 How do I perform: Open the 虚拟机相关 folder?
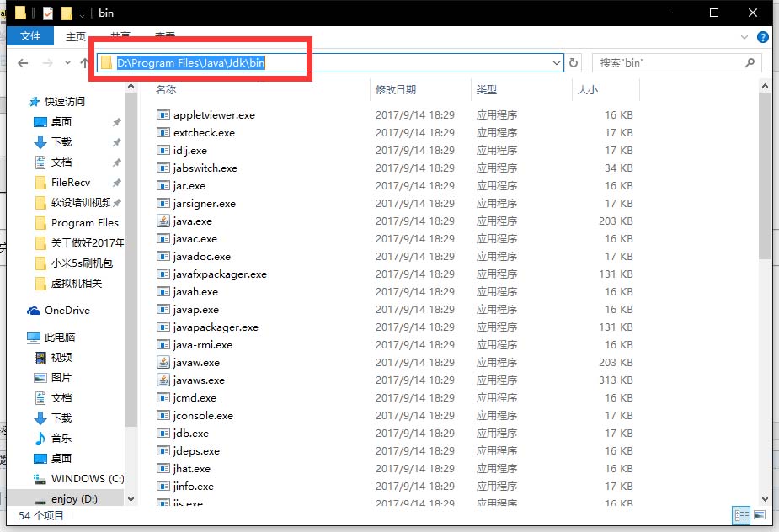(76, 284)
